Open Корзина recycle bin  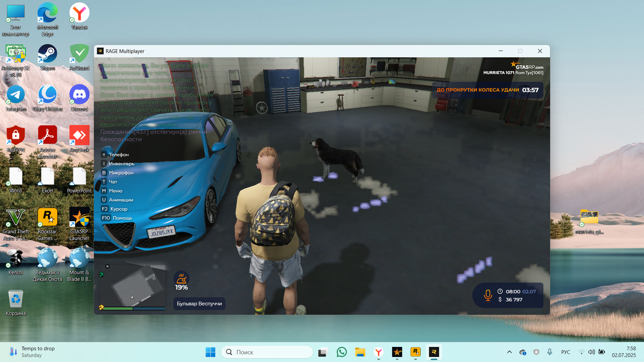click(x=16, y=303)
